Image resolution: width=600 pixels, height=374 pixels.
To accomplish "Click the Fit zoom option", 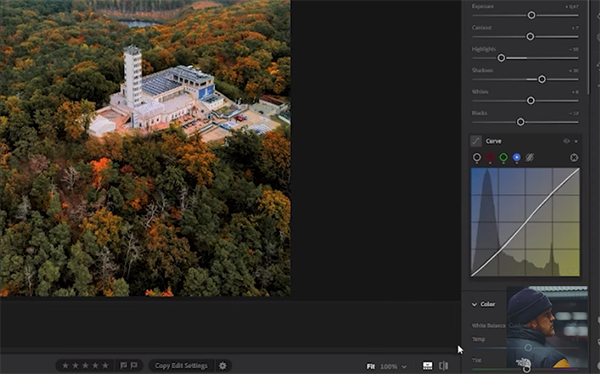I will point(370,366).
